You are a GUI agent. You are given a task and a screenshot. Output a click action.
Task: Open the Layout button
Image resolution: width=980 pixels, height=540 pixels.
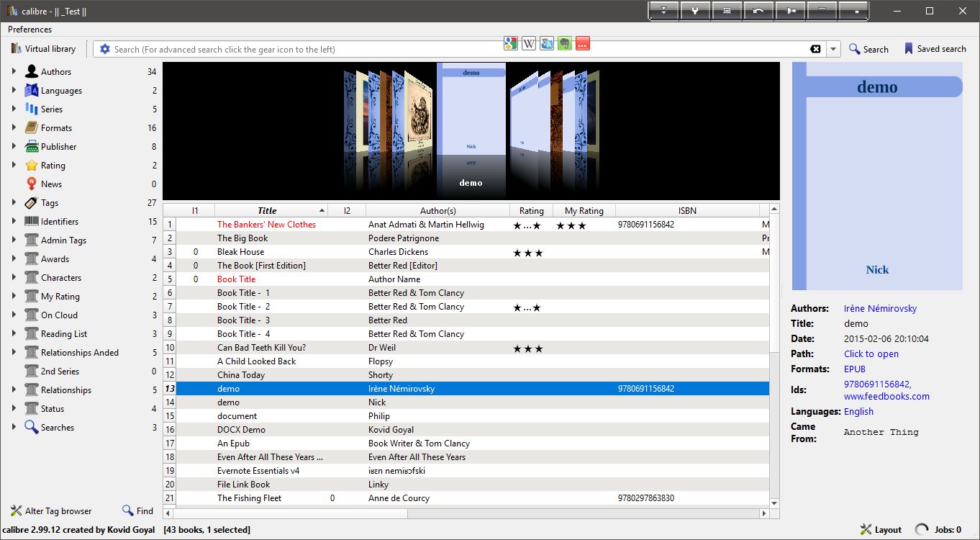click(x=881, y=529)
